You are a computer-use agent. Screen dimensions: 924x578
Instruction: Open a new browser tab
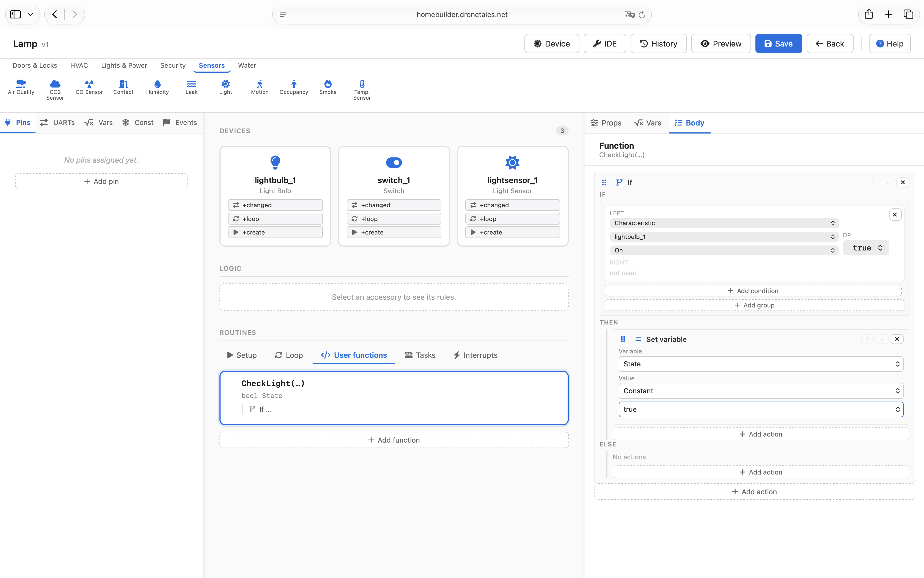889,14
